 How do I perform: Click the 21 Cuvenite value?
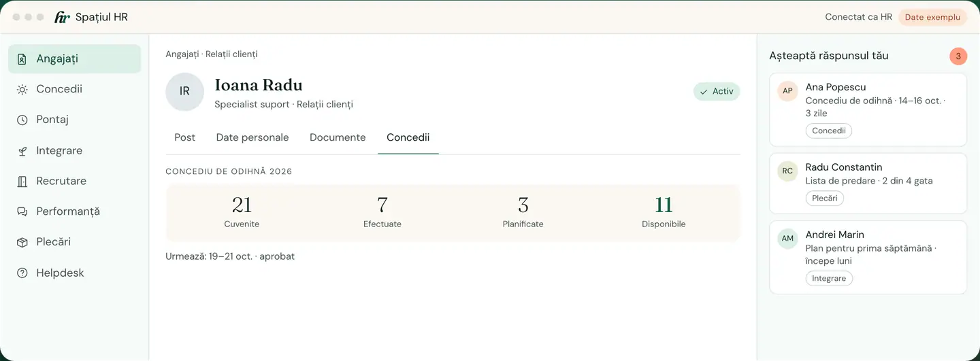pos(242,204)
